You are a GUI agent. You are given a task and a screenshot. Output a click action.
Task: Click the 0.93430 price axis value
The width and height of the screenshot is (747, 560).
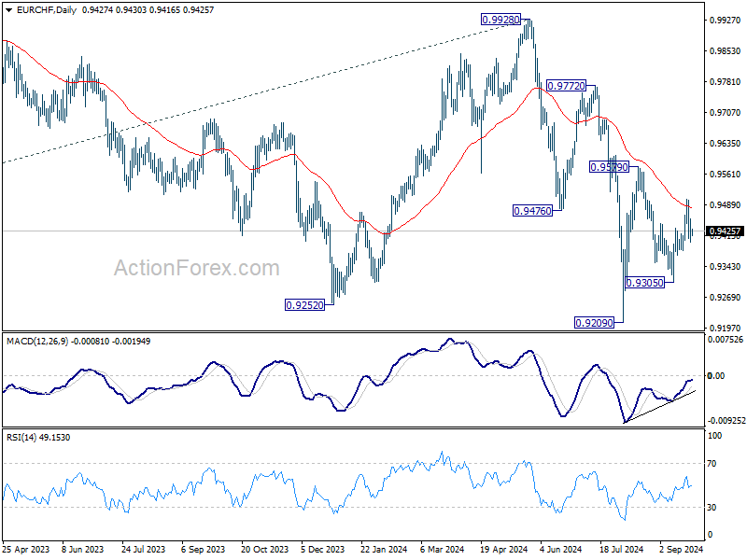[x=726, y=267]
